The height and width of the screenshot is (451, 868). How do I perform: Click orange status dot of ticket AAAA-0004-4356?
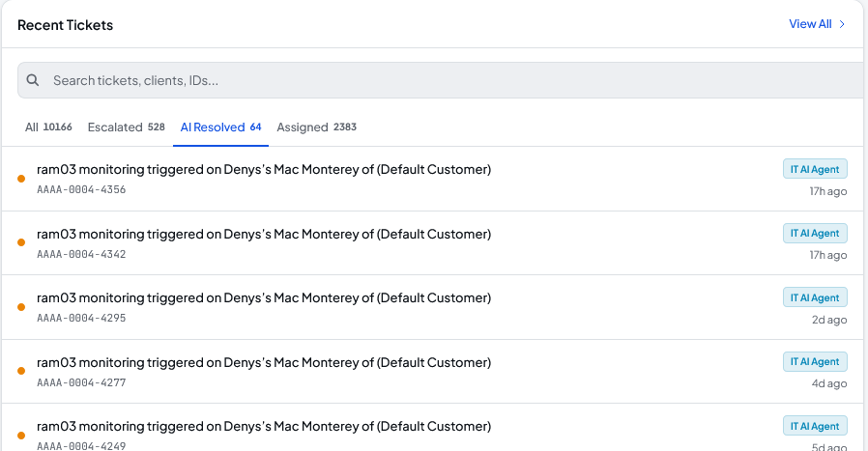click(x=21, y=179)
